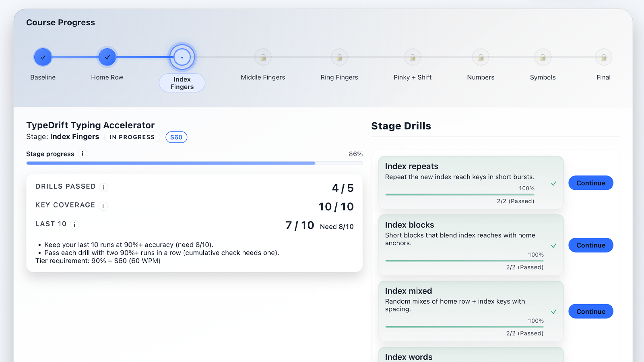Click the Index blocks progress bar
The height and width of the screenshot is (362, 644).
coord(464,261)
